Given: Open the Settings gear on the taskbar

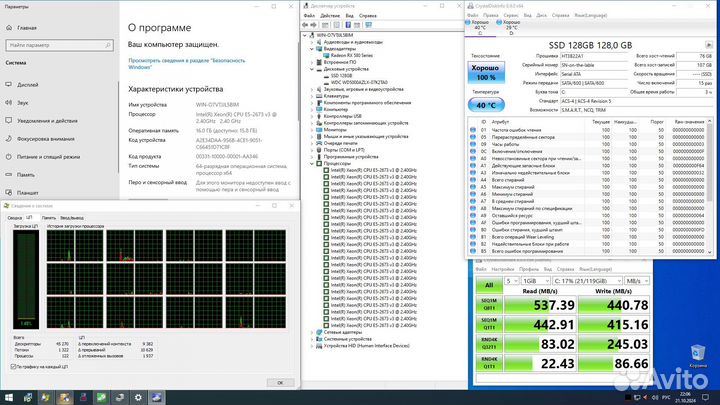Looking at the screenshot, I should pyautogui.click(x=138, y=398).
